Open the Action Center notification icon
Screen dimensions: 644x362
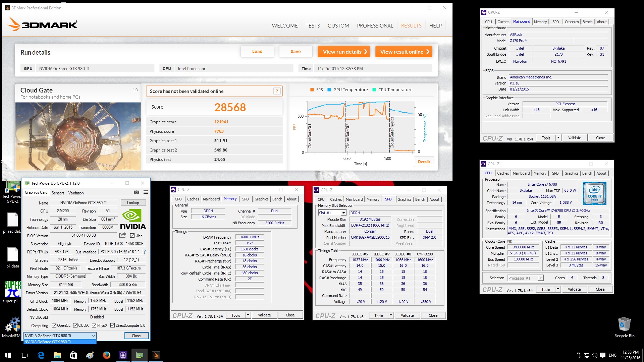pyautogui.click(x=603, y=355)
